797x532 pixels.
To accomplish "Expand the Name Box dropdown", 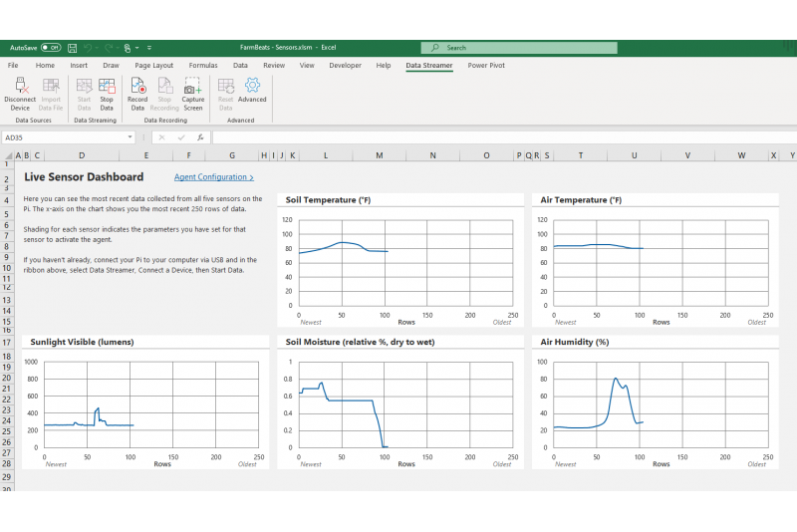I will [x=130, y=137].
